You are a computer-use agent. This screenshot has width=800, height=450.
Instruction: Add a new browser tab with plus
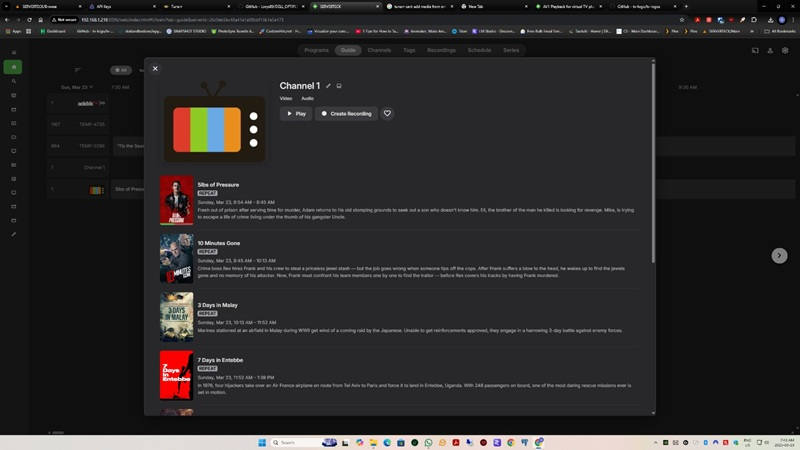click(686, 6)
